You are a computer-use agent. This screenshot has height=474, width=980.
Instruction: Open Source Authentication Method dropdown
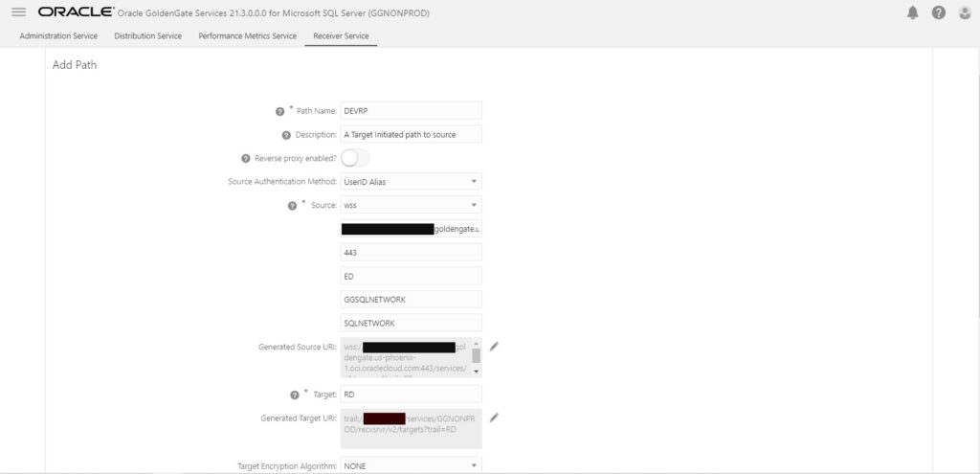click(412, 182)
